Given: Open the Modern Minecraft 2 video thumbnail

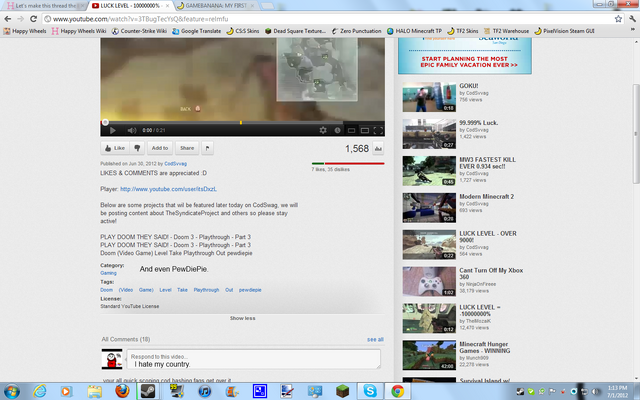Looking at the screenshot, I should 429,208.
